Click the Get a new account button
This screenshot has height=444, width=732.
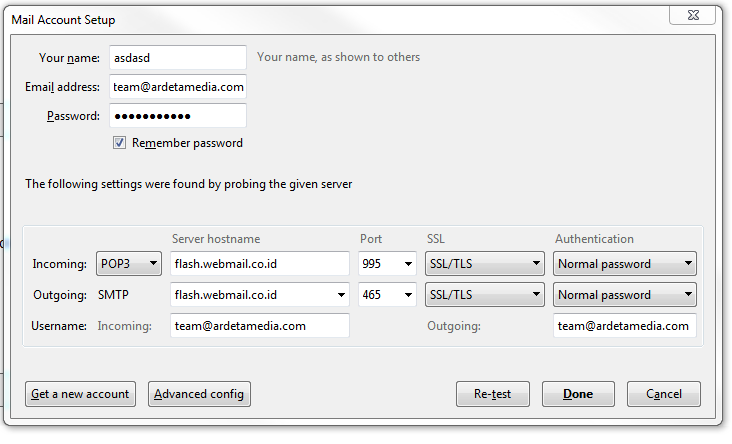80,394
